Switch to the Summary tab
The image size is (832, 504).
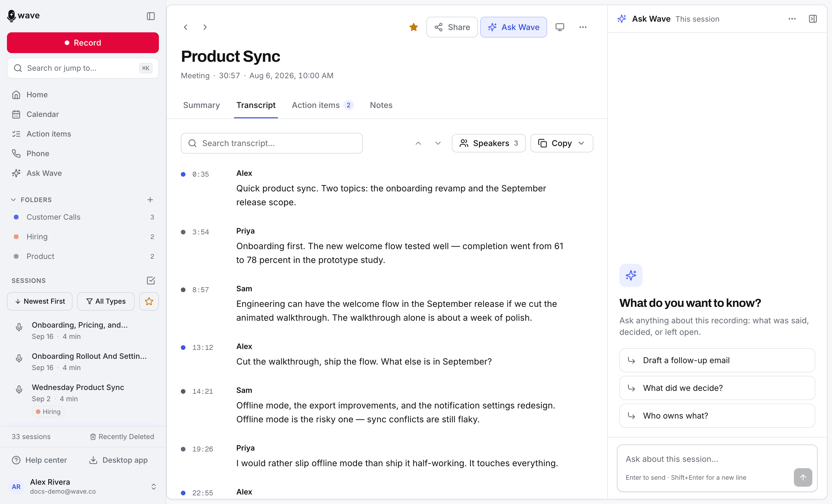(x=201, y=105)
